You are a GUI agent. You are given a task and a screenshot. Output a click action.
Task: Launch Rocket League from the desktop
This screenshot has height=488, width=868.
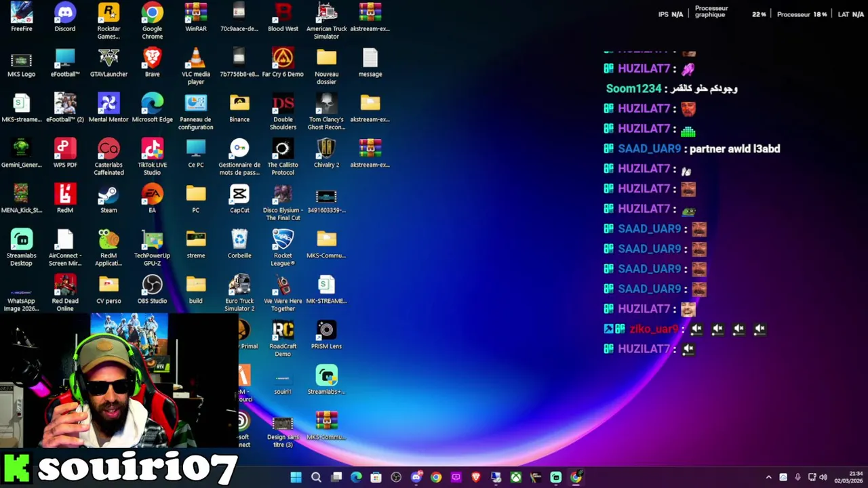tap(283, 247)
